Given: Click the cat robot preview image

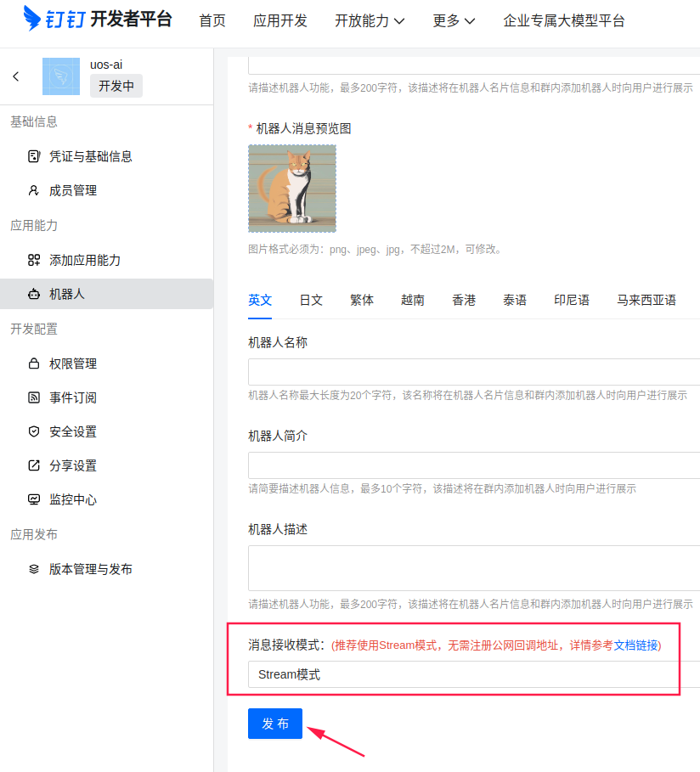Looking at the screenshot, I should [292, 189].
